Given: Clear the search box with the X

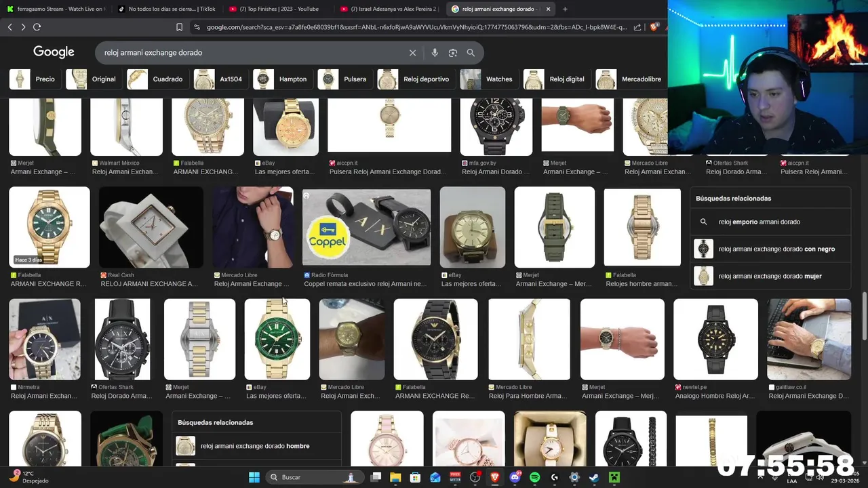Looking at the screenshot, I should tap(412, 53).
